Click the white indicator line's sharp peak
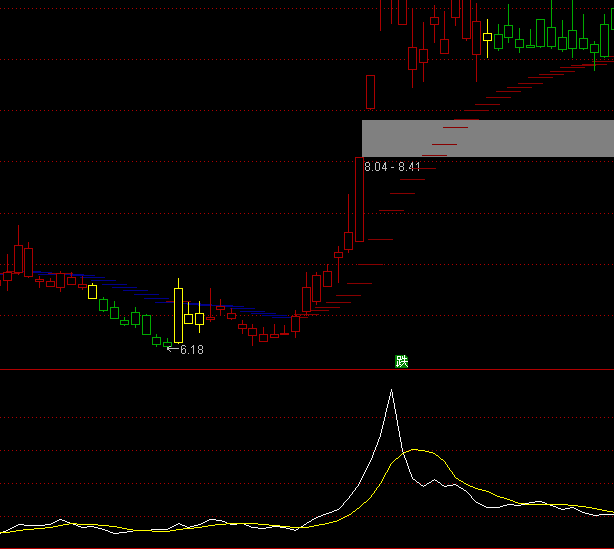This screenshot has width=614, height=549. [x=392, y=391]
